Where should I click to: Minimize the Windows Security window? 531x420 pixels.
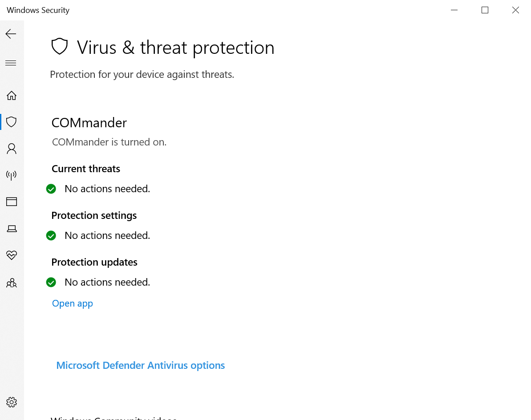tap(454, 10)
